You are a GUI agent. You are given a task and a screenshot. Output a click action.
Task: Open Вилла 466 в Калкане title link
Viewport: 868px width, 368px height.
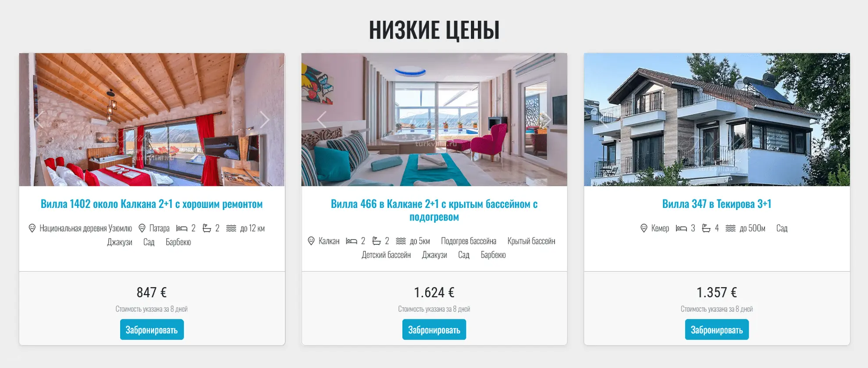point(434,210)
